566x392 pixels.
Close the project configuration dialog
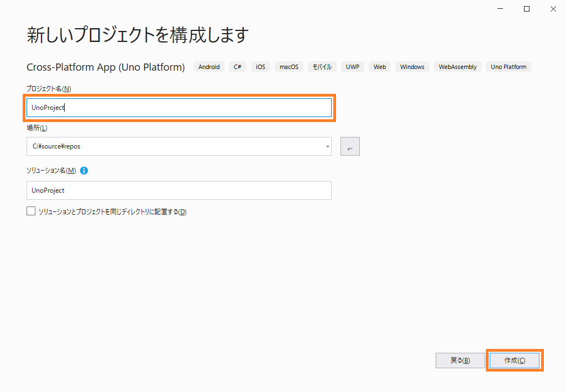point(552,8)
